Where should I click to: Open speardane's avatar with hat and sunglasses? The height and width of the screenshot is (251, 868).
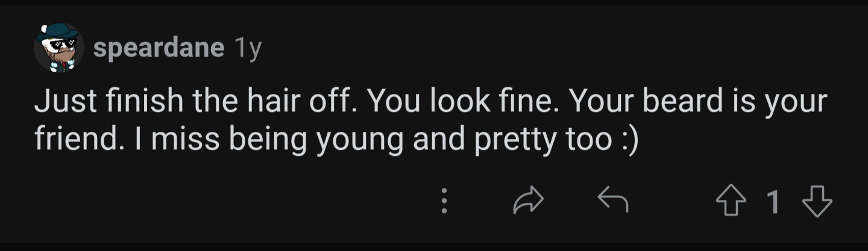[58, 47]
